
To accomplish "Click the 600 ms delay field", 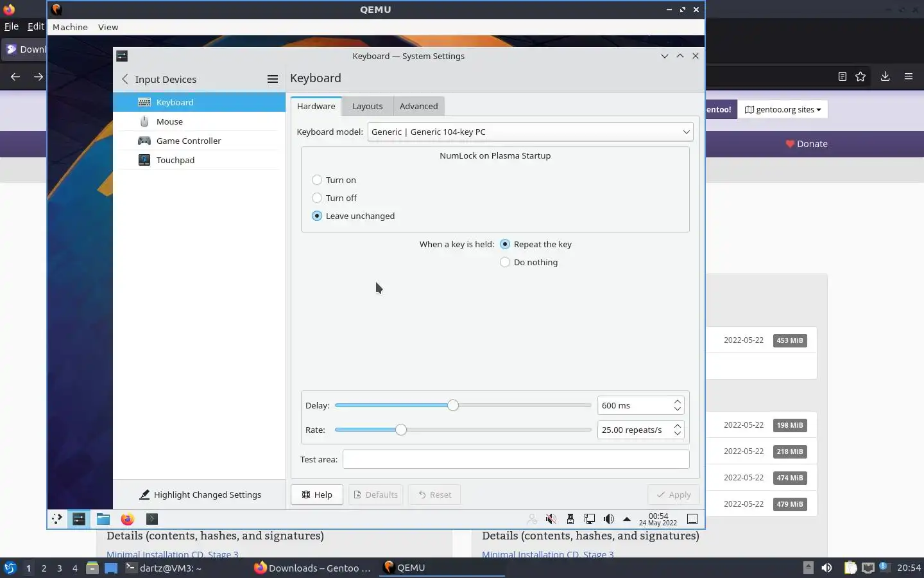I will (x=635, y=405).
